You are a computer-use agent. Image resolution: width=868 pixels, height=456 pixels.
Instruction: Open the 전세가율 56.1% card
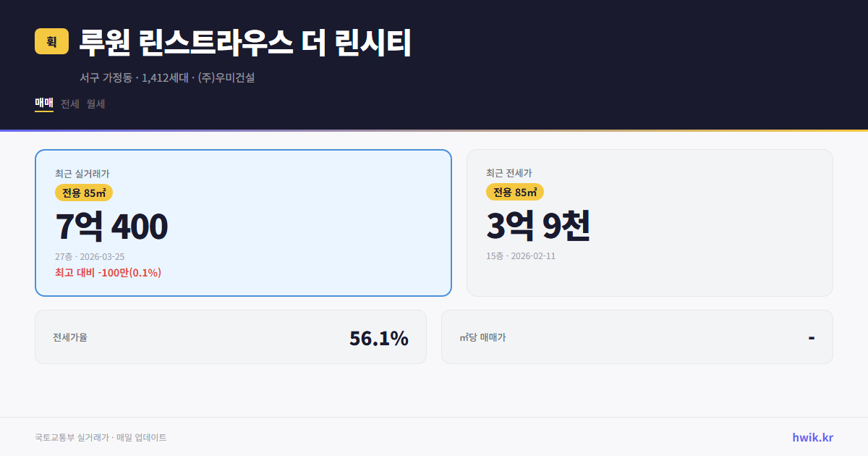(231, 337)
